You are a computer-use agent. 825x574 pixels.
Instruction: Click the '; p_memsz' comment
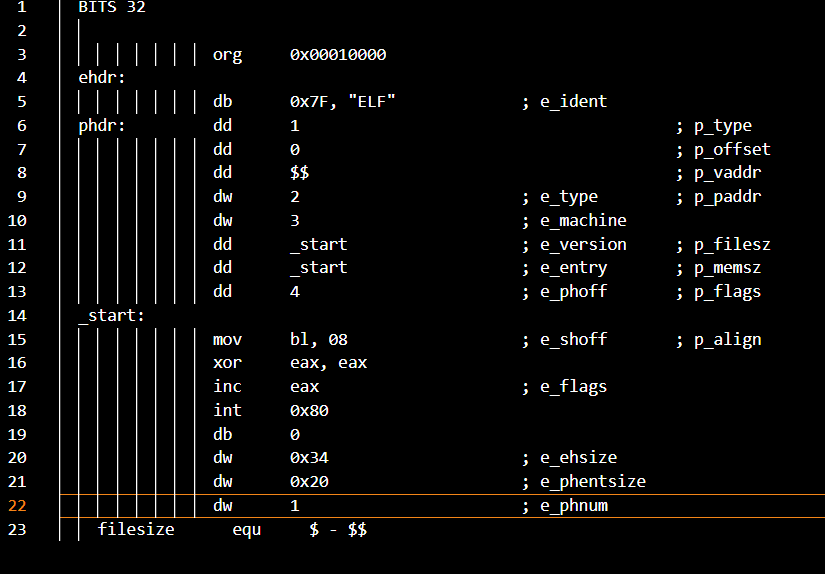pyautogui.click(x=719, y=268)
